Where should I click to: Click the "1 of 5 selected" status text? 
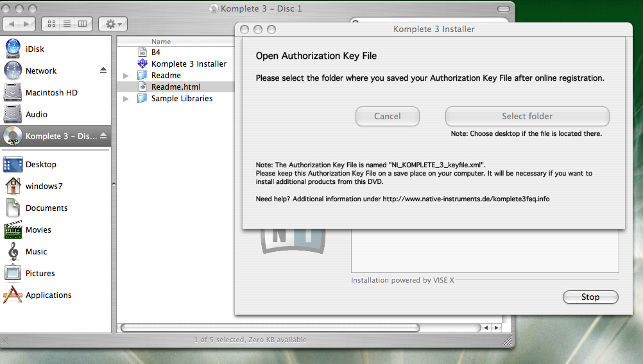pyautogui.click(x=250, y=340)
